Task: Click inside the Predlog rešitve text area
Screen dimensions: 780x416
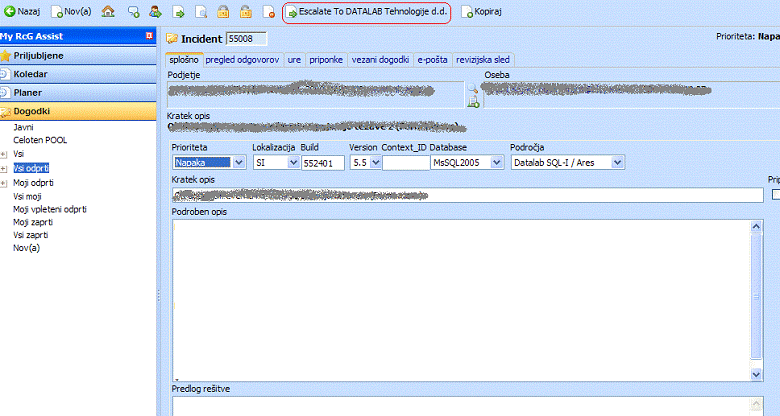Action: click(461, 407)
